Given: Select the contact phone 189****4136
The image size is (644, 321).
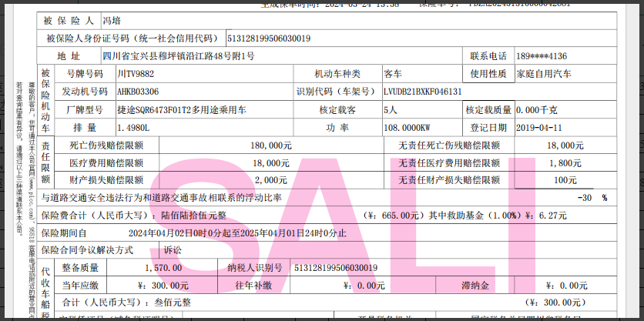Looking at the screenshot, I should [542, 56].
